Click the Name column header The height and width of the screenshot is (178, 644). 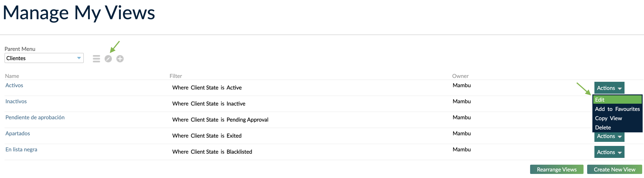[x=12, y=76]
